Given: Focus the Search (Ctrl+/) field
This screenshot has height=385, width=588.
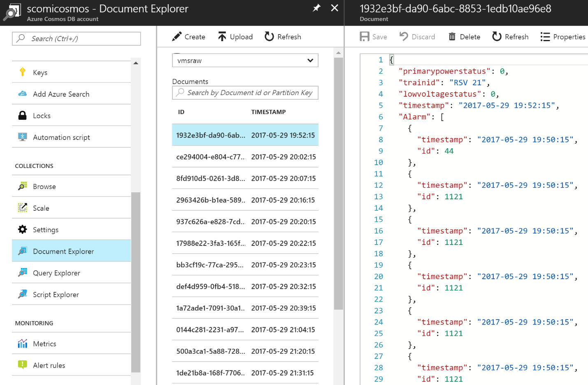Looking at the screenshot, I should pos(77,39).
